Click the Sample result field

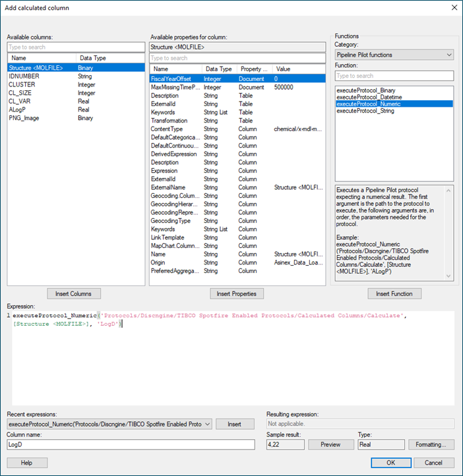286,444
